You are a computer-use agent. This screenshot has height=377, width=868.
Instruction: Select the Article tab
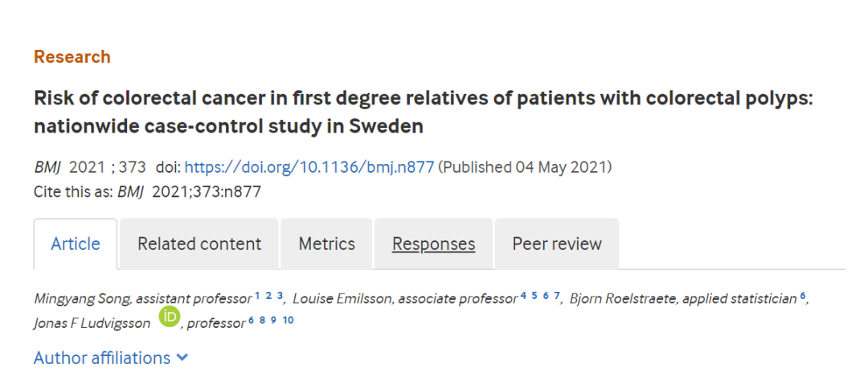point(76,244)
